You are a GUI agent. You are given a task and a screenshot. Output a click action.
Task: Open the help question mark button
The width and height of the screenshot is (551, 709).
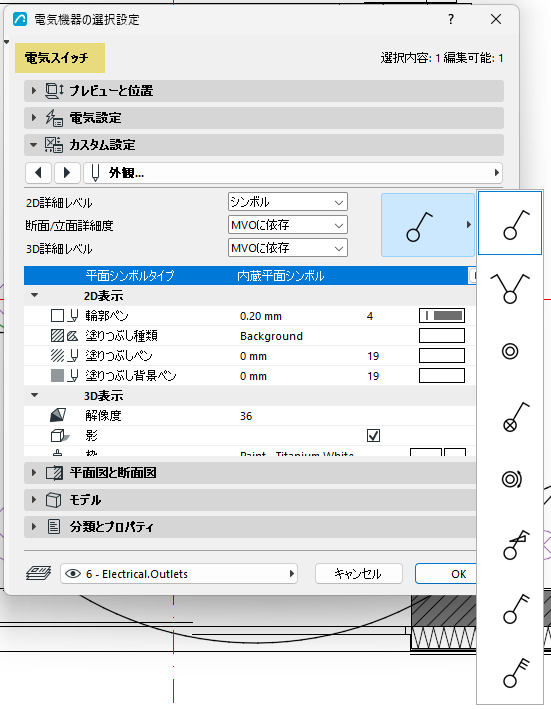[x=451, y=19]
